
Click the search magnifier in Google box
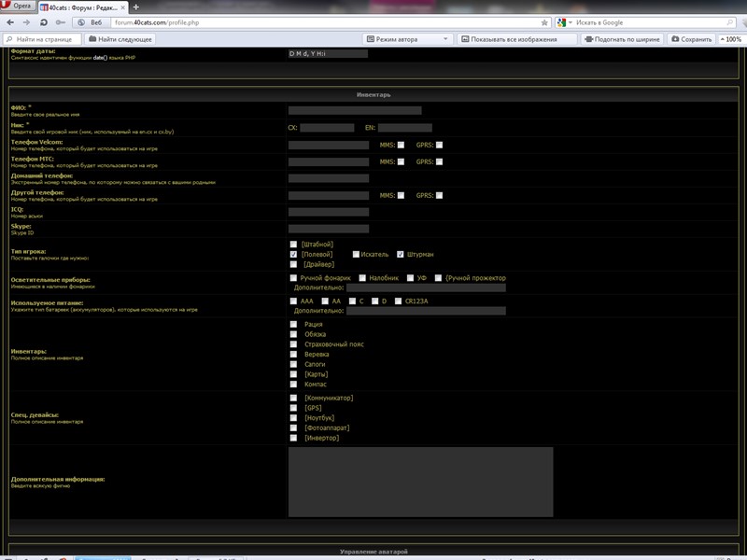click(x=730, y=22)
